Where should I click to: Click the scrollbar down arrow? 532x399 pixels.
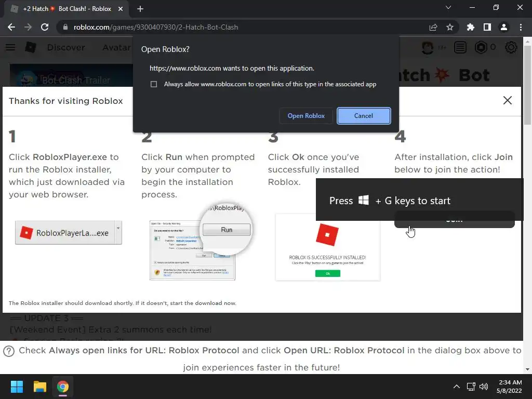tap(528, 369)
